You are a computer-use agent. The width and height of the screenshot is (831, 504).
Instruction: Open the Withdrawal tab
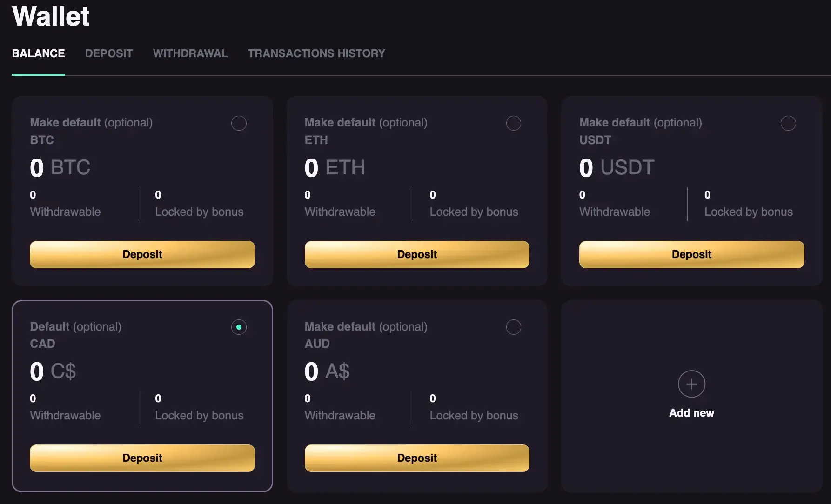pyautogui.click(x=190, y=53)
